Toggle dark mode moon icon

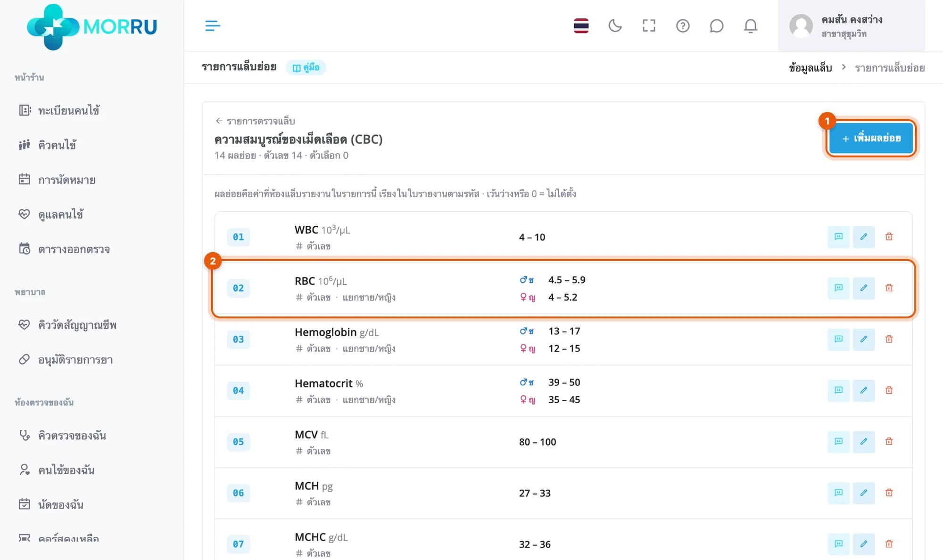pos(615,26)
